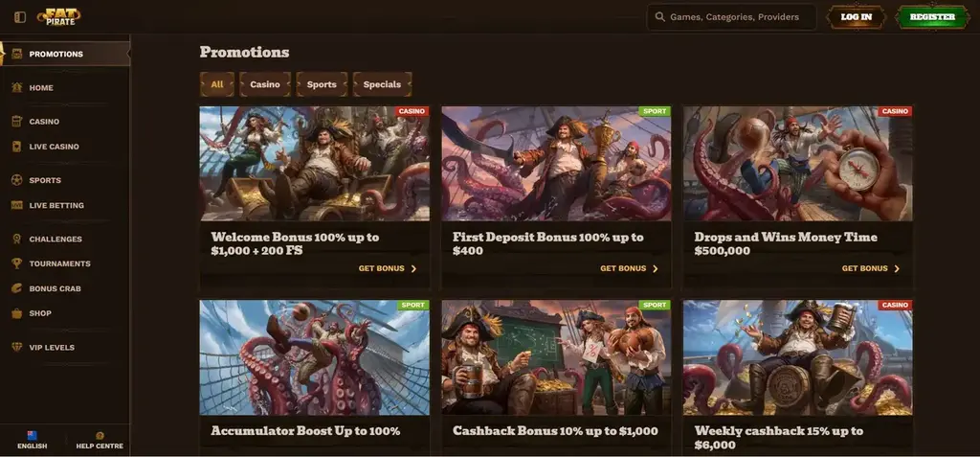Click Get Bonus under Welcome Bonus
Screen dimensions: 980x457
click(387, 268)
